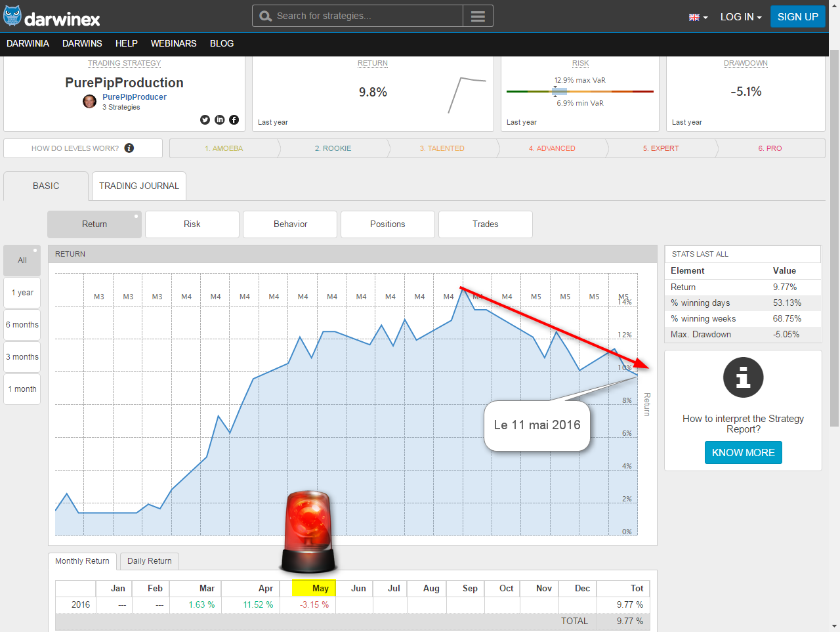
Task: Click the large info circle icon
Action: [743, 377]
